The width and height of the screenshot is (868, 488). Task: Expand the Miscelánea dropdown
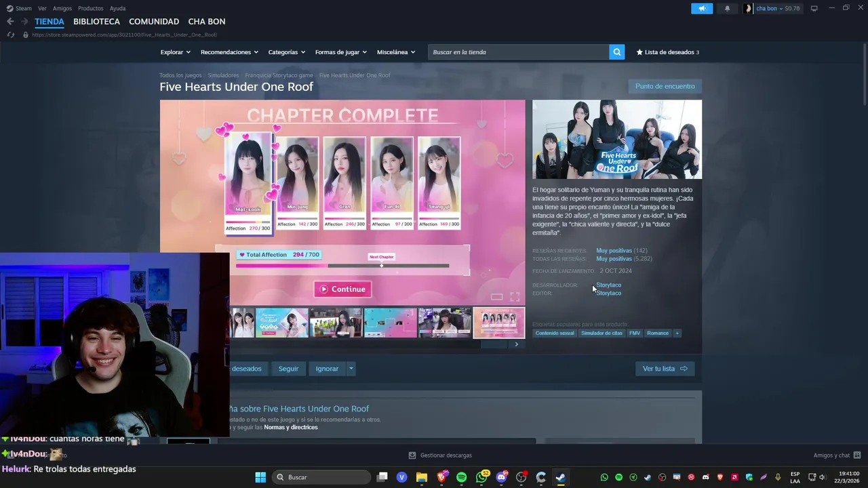[x=396, y=52]
